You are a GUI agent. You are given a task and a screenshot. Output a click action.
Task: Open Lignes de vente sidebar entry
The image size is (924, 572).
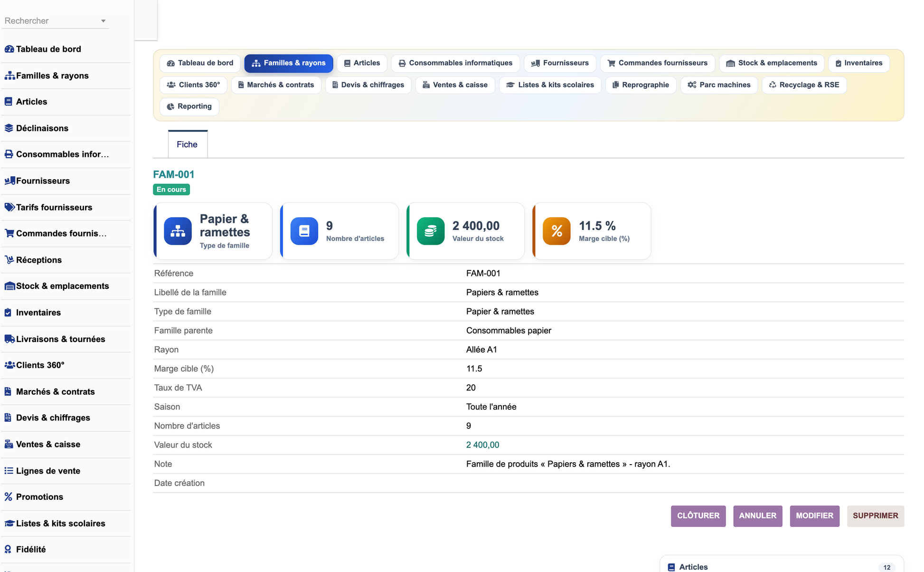click(66, 471)
